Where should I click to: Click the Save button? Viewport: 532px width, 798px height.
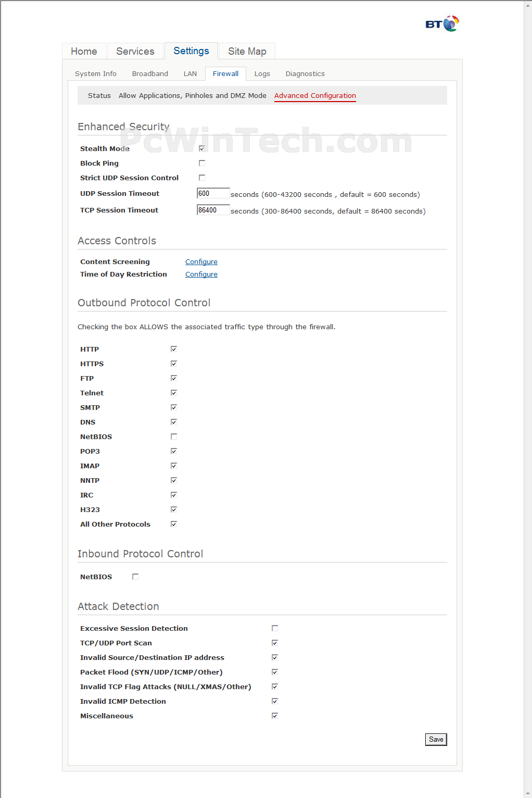point(436,740)
